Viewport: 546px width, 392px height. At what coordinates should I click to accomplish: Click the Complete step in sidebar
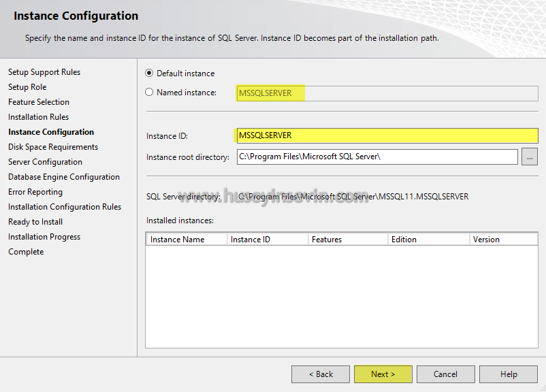tap(26, 252)
